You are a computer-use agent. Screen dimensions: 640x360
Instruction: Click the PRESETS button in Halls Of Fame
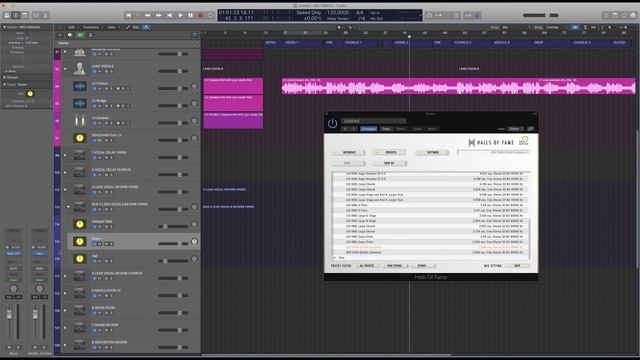pyautogui.click(x=390, y=152)
